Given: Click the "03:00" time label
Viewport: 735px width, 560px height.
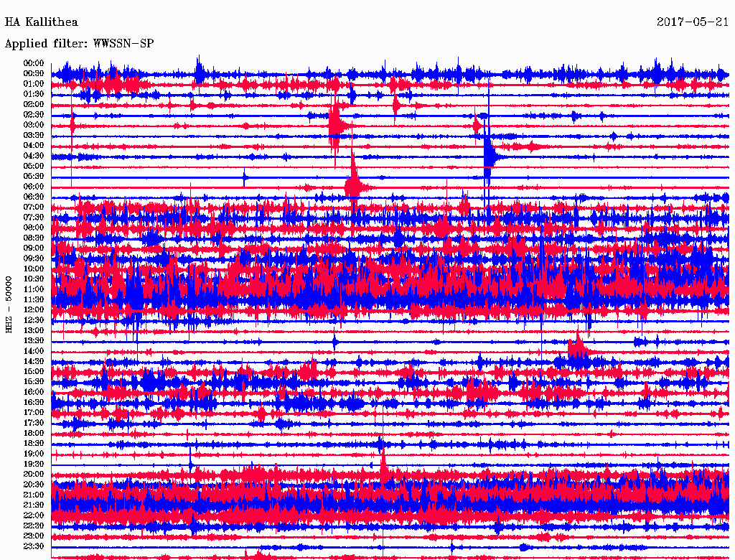Looking at the screenshot, I should (x=34, y=125).
